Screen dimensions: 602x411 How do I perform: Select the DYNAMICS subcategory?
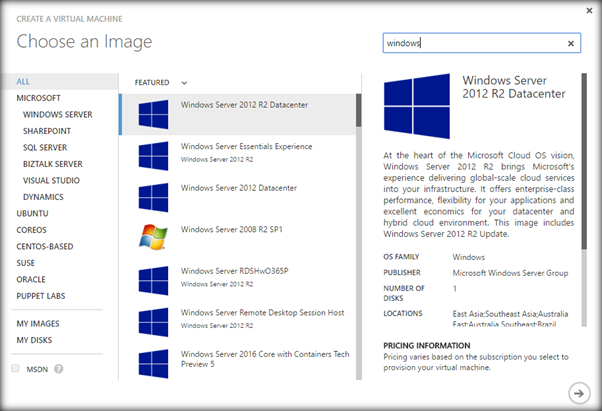tap(43, 197)
